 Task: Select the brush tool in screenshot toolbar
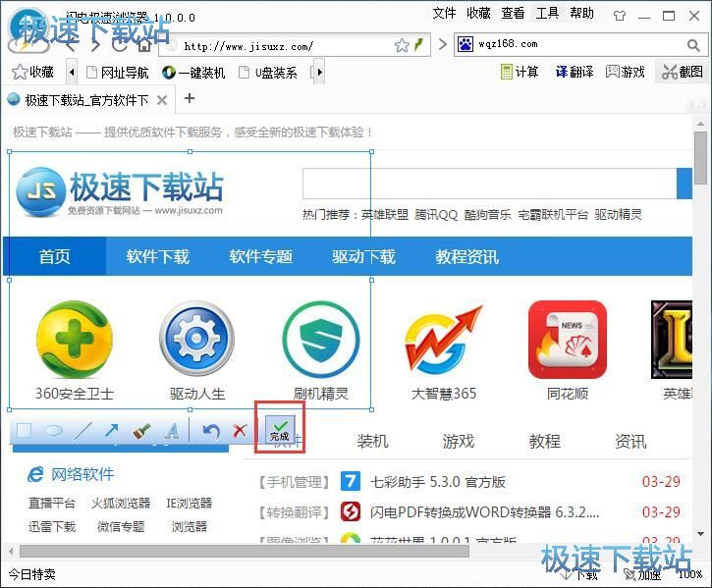click(x=141, y=430)
